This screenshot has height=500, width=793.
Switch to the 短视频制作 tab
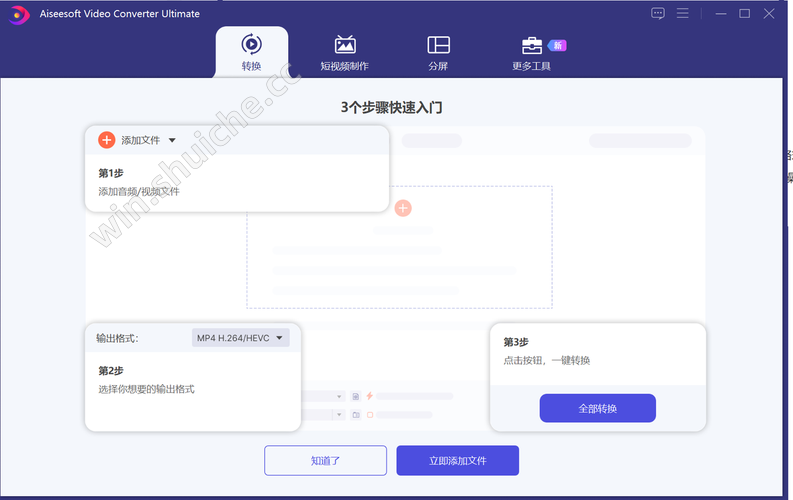[x=344, y=53]
